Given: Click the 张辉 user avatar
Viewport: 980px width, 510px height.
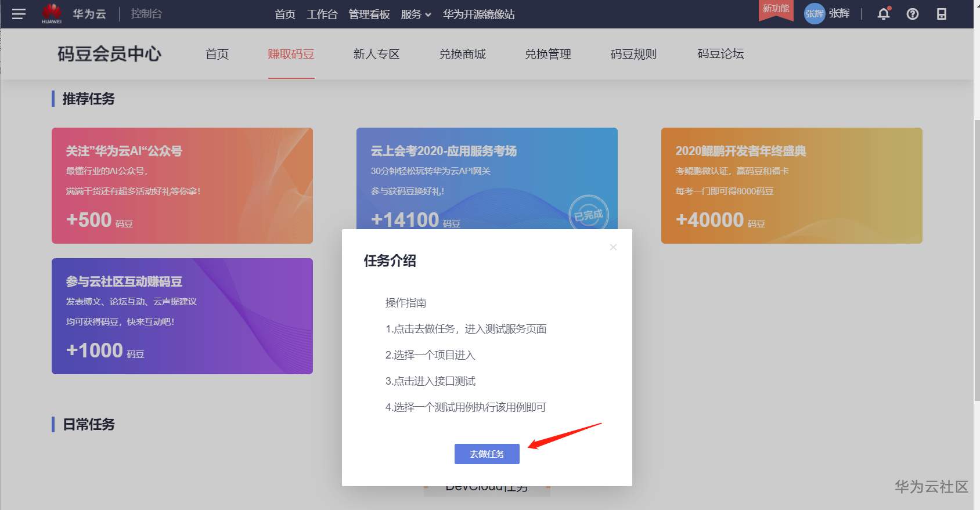Looking at the screenshot, I should pyautogui.click(x=814, y=13).
